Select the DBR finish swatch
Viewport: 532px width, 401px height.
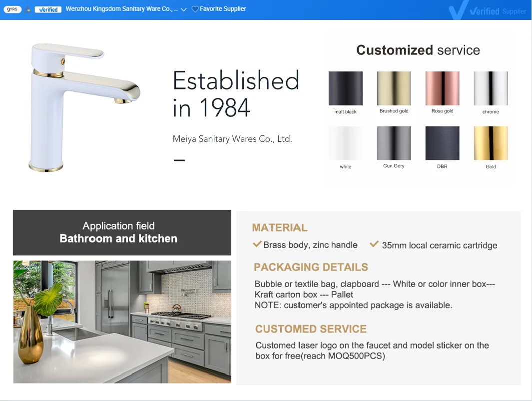coord(442,143)
